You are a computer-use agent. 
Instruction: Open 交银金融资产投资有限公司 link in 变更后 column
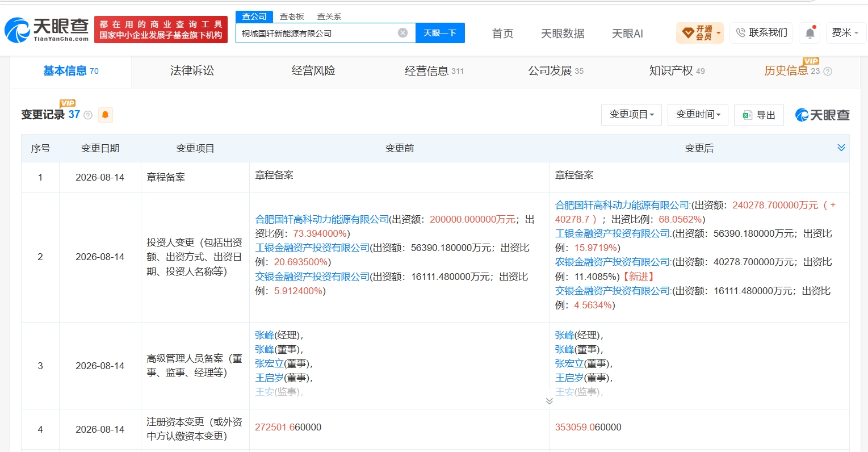[x=612, y=291]
